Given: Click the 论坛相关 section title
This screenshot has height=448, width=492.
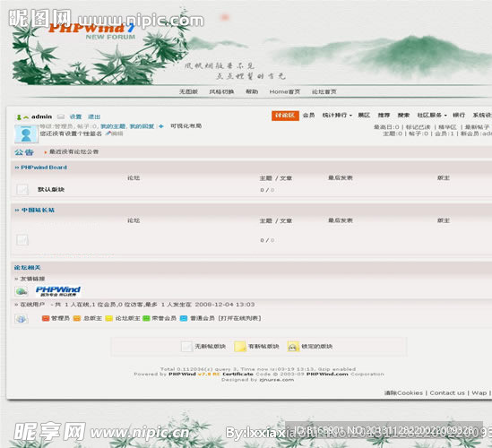Looking at the screenshot, I should pyautogui.click(x=27, y=268).
